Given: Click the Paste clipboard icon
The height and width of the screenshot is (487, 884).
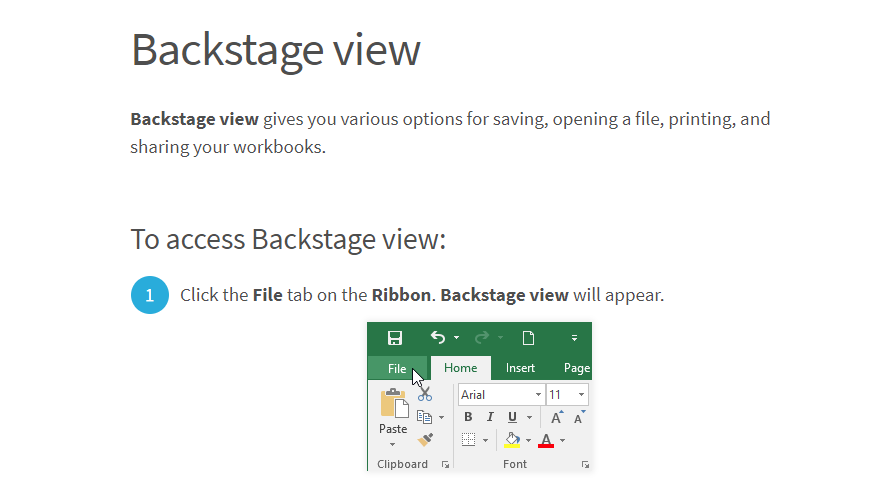Looking at the screenshot, I should coord(394,403).
